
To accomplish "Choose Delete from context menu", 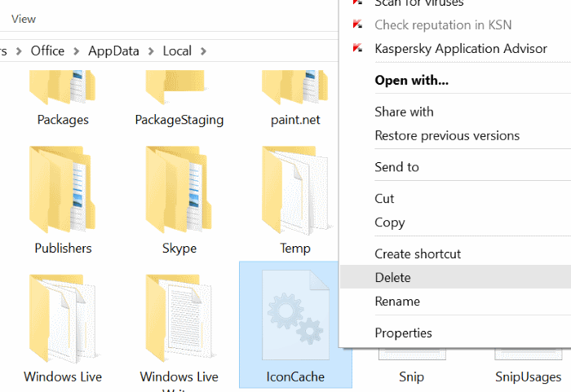I will click(x=455, y=277).
